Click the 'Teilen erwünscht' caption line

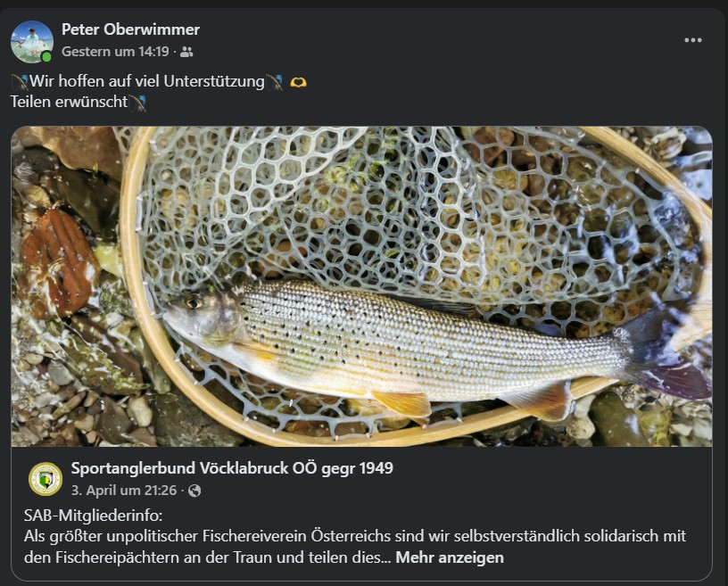(69, 103)
